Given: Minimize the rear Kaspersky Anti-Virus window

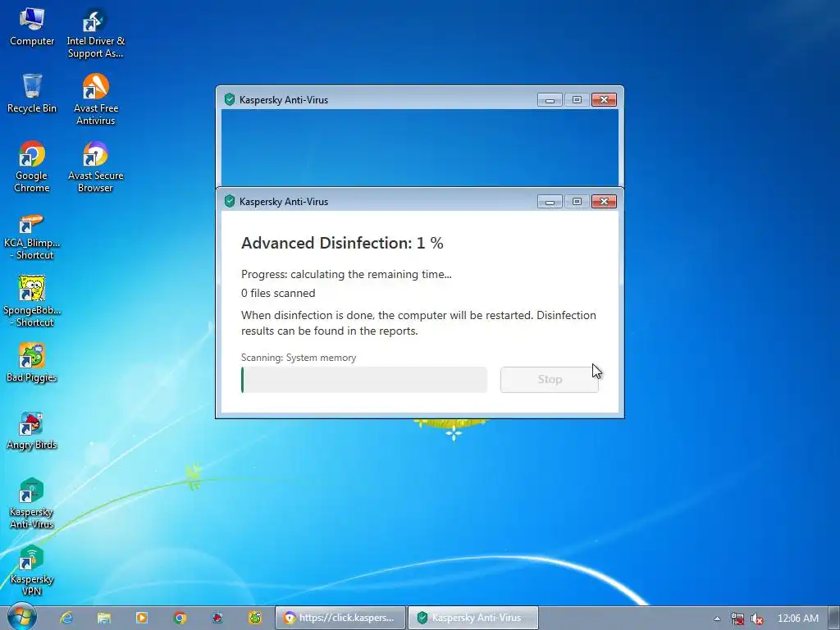Looking at the screenshot, I should [x=550, y=99].
